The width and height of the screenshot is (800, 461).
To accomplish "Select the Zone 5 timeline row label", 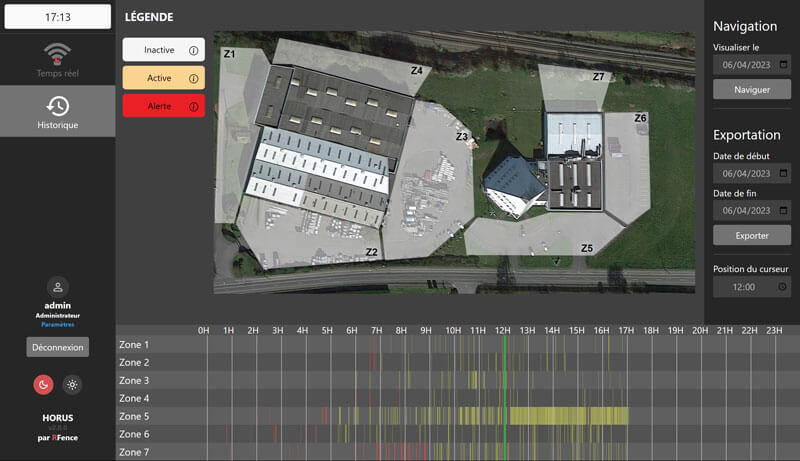I will click(134, 416).
